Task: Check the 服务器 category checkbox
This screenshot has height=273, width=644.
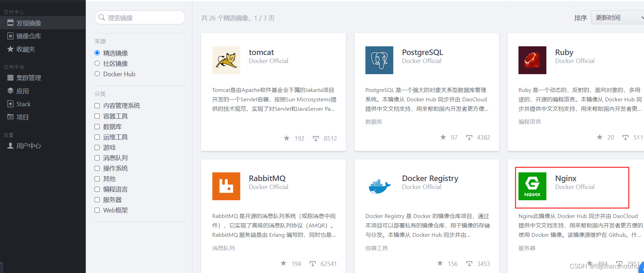Action: click(97, 200)
